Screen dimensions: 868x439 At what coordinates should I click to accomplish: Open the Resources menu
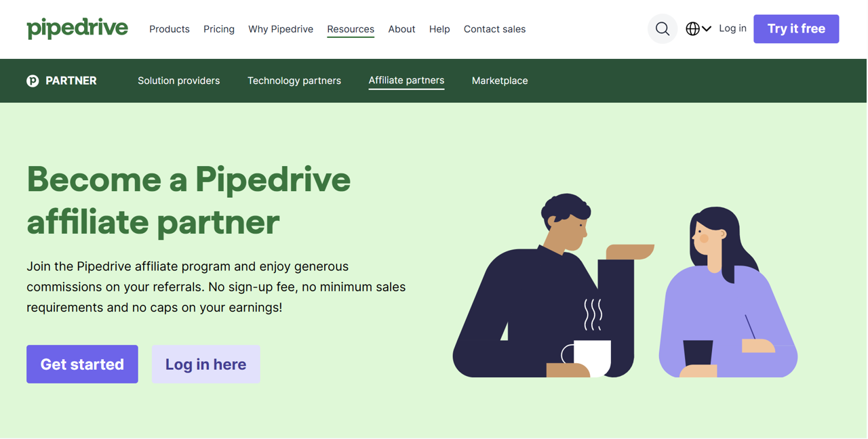tap(350, 29)
